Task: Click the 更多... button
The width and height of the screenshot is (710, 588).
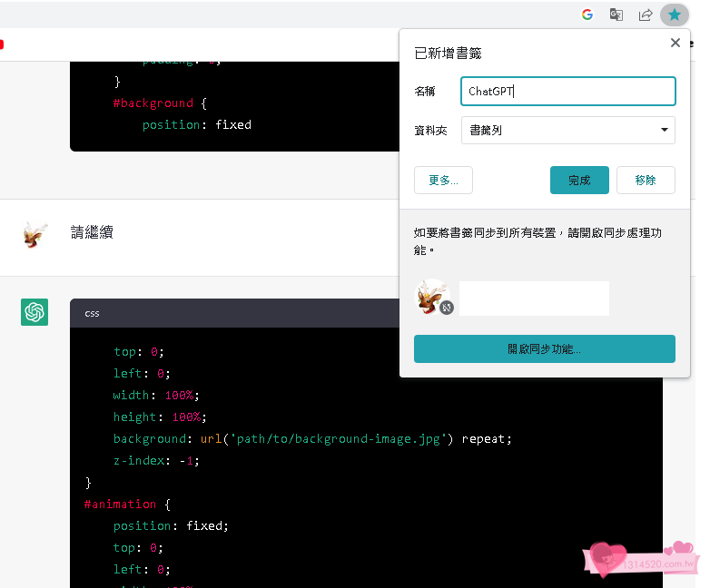Action: coord(443,180)
